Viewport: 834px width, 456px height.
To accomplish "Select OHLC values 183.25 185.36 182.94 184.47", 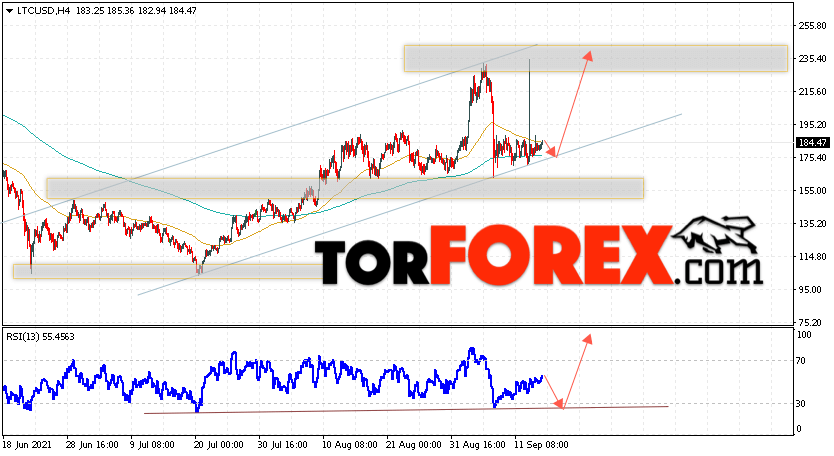I will click(x=136, y=11).
